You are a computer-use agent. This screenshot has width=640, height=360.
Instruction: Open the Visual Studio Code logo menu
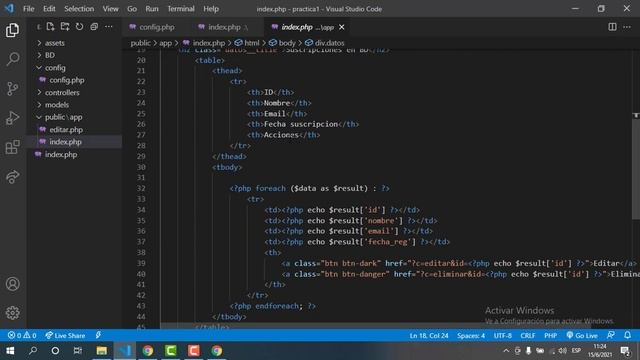coord(9,9)
